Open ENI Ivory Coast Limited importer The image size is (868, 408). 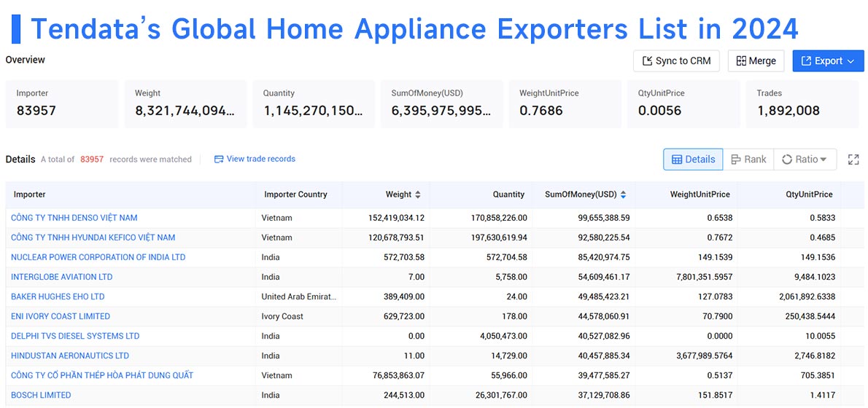coord(61,316)
